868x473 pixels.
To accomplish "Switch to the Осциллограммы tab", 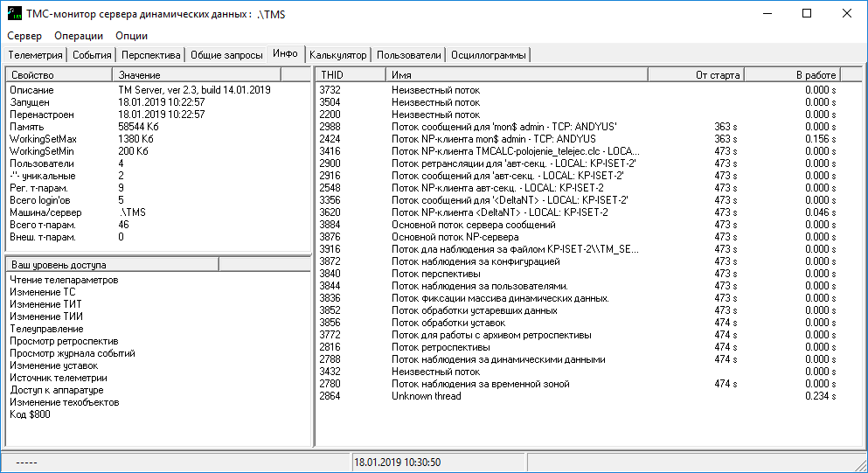I will 489,55.
